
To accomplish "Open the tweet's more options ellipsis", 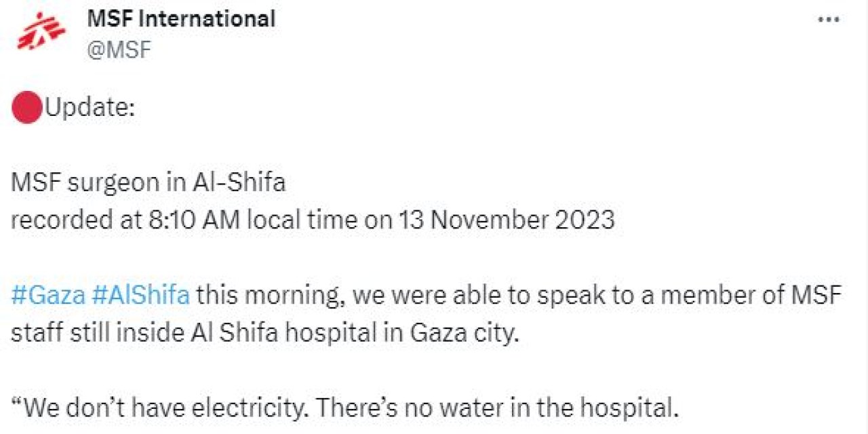I will (829, 20).
